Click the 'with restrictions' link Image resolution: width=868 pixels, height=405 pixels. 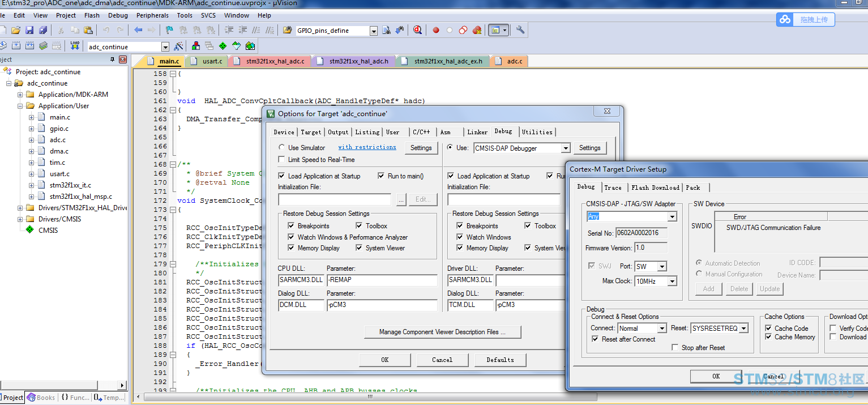coord(367,147)
